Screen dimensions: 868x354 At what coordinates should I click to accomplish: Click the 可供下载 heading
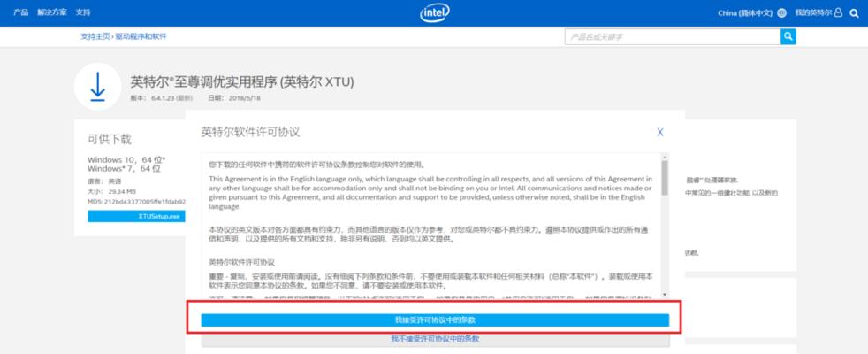(x=109, y=139)
